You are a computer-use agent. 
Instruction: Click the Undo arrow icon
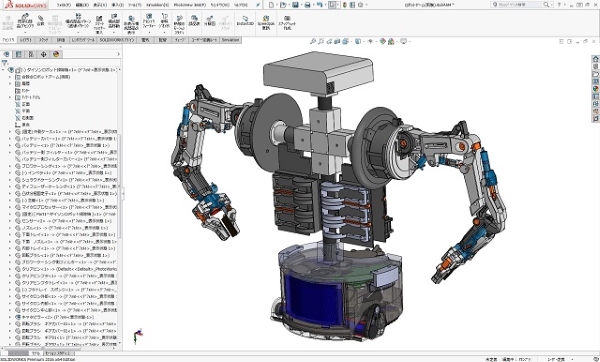pos(319,5)
